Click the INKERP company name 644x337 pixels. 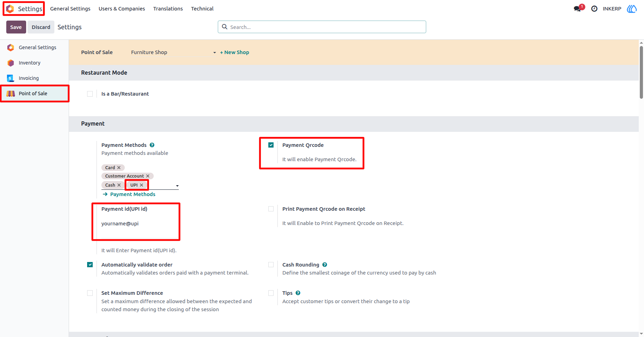tap(612, 9)
